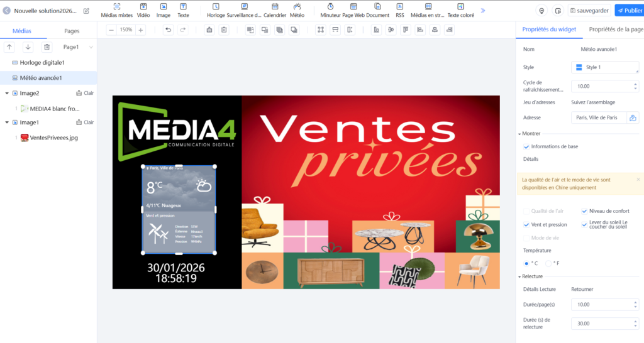Uncheck Informations de base checkbox
Screen dimensions: 644x343
point(526,146)
